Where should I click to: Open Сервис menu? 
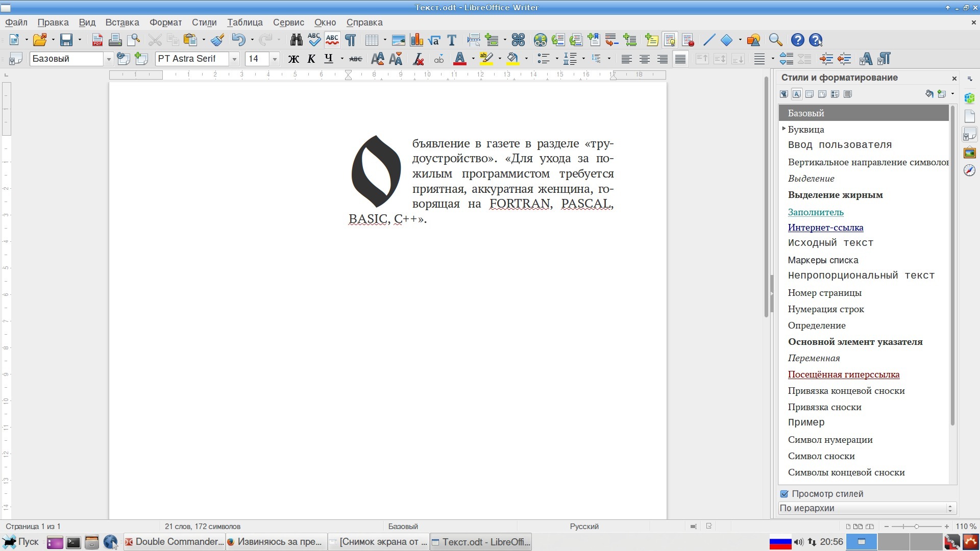point(288,22)
